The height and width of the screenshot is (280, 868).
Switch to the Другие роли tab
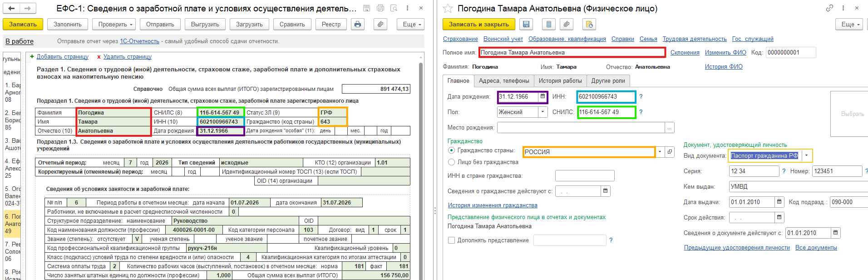[x=608, y=81]
